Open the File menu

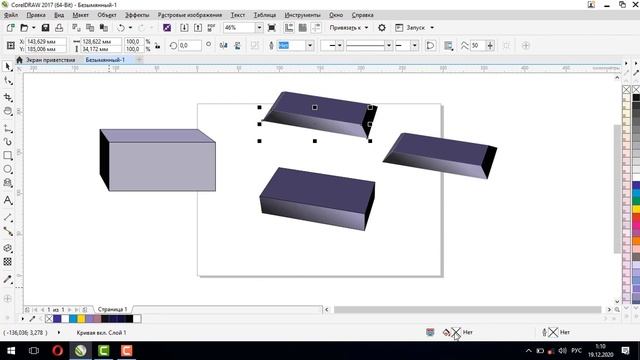11,15
